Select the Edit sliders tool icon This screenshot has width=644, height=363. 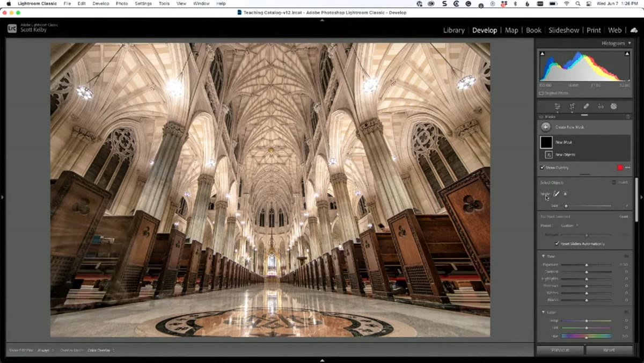pyautogui.click(x=558, y=106)
